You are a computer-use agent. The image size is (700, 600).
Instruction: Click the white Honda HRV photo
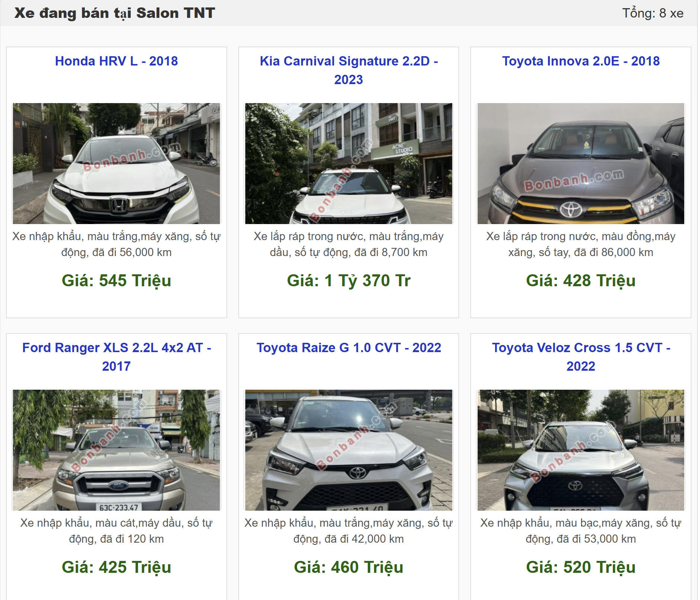pyautogui.click(x=116, y=163)
